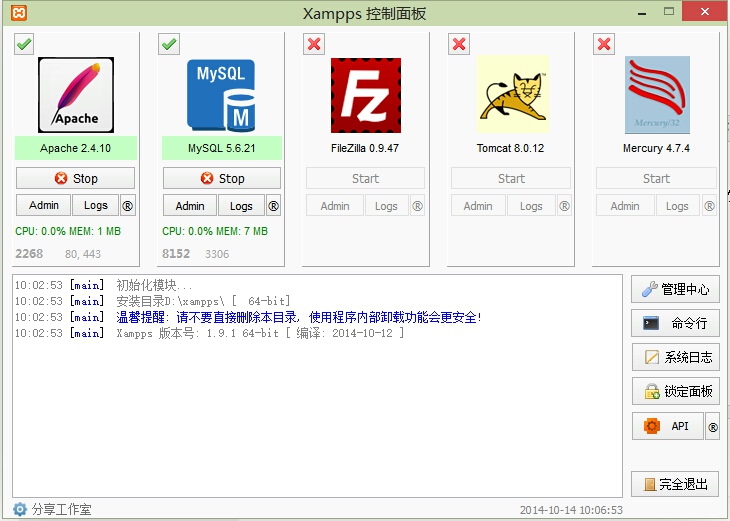
Task: Toggle Apache service green checkmark
Action: tap(24, 44)
